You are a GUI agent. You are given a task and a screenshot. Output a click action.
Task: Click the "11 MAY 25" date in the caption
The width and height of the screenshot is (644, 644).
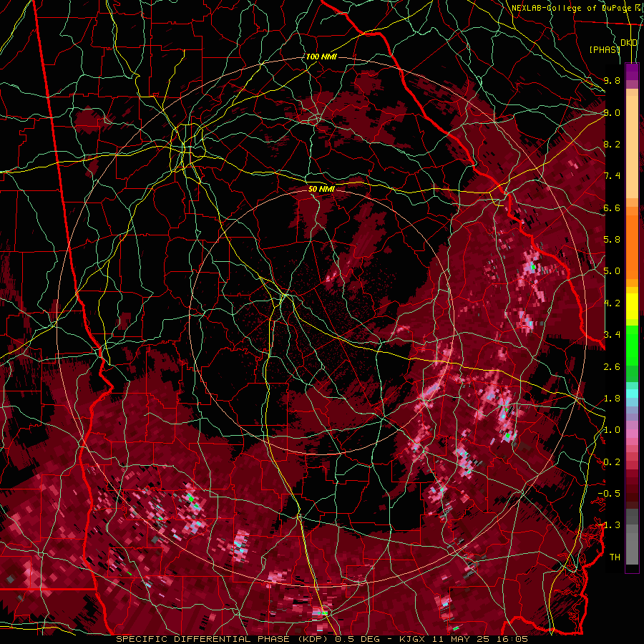[x=462, y=639]
